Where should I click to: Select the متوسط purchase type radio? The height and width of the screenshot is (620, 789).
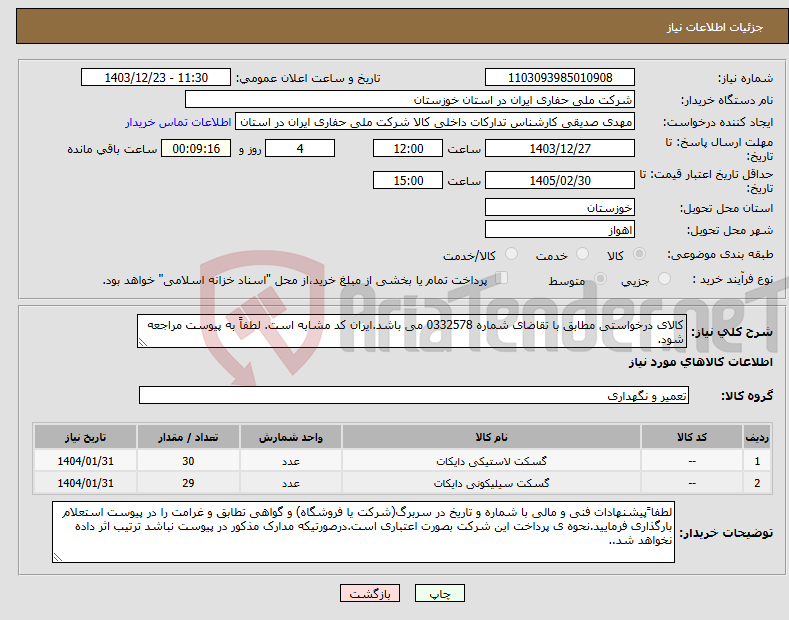click(600, 278)
